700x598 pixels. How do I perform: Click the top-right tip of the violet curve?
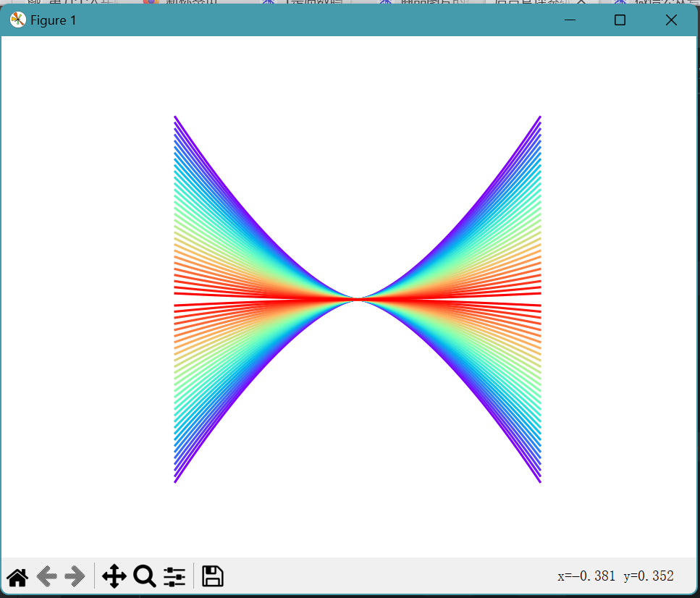click(x=540, y=117)
